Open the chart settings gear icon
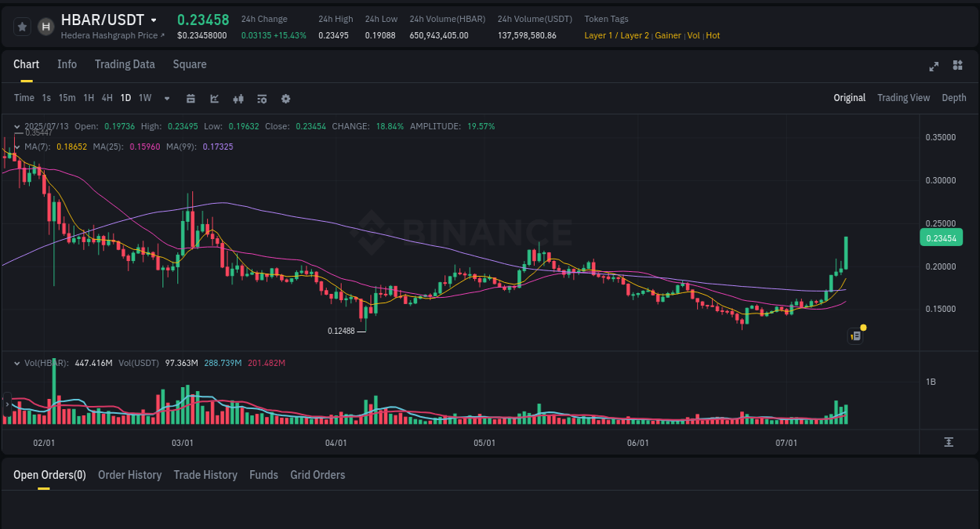The width and height of the screenshot is (980, 529). point(285,98)
